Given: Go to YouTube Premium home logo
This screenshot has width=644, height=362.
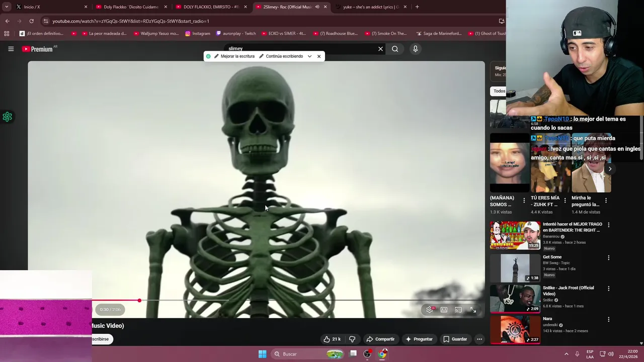Looking at the screenshot, I should (x=37, y=49).
